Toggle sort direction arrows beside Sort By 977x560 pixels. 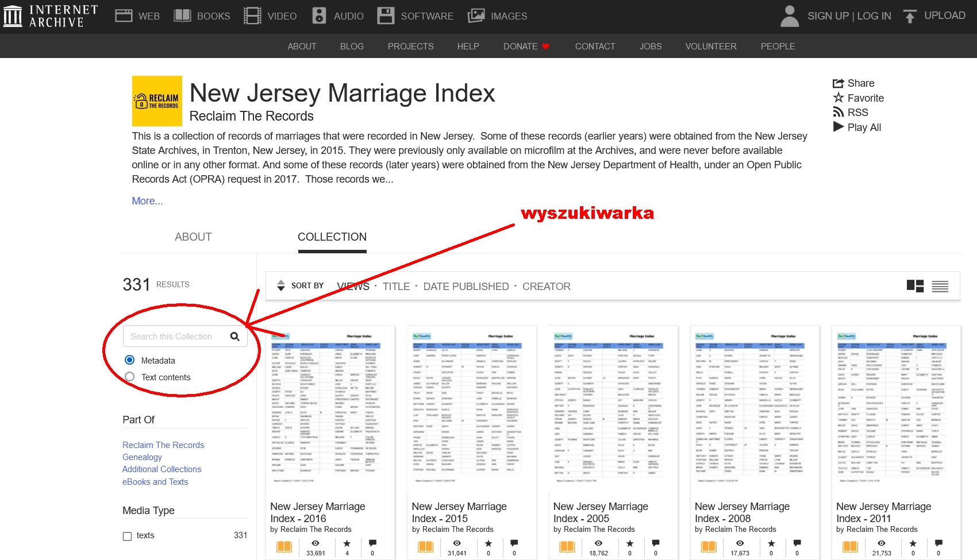click(281, 285)
